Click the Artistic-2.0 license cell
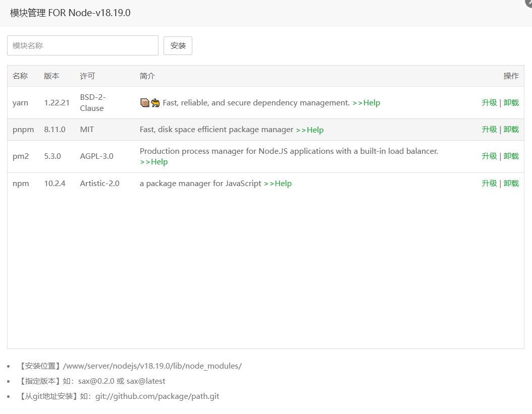 100,184
